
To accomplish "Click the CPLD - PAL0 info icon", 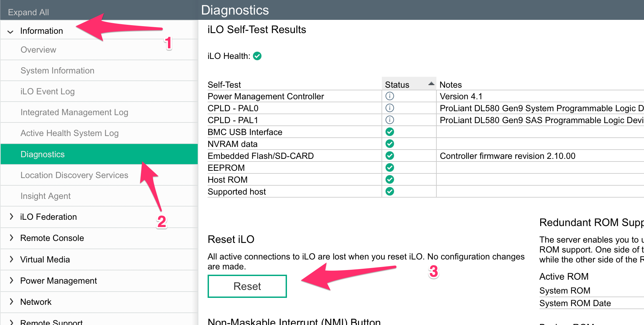I will (x=390, y=108).
